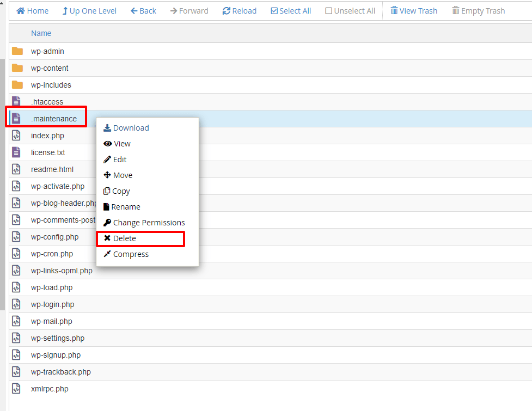The width and height of the screenshot is (532, 411).
Task: Navigate Back in file manager
Action: (143, 11)
